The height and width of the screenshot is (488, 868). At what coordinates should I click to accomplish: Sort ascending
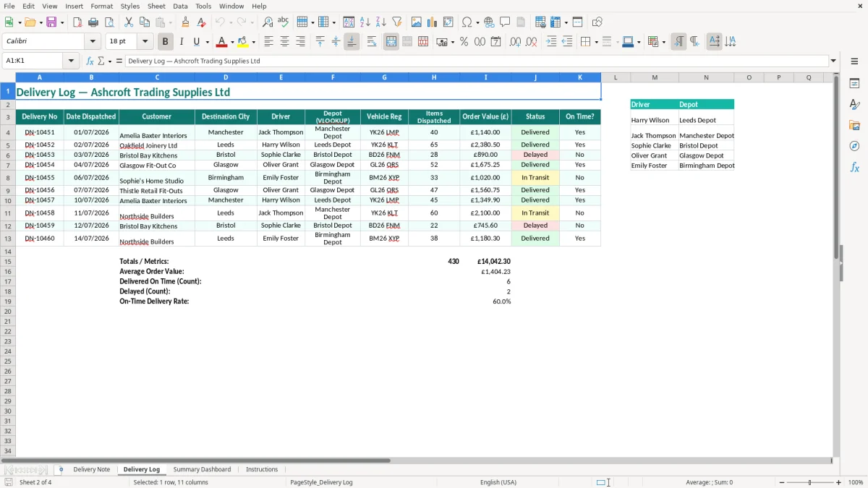coord(365,22)
